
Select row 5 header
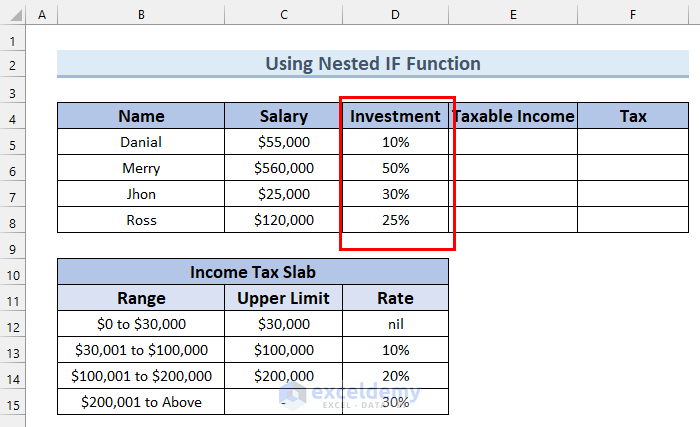click(x=12, y=145)
